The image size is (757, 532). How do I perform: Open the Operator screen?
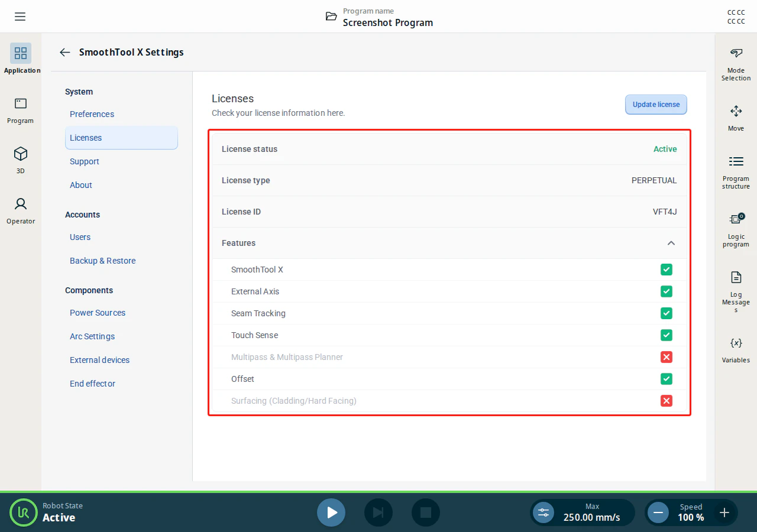coord(21,210)
